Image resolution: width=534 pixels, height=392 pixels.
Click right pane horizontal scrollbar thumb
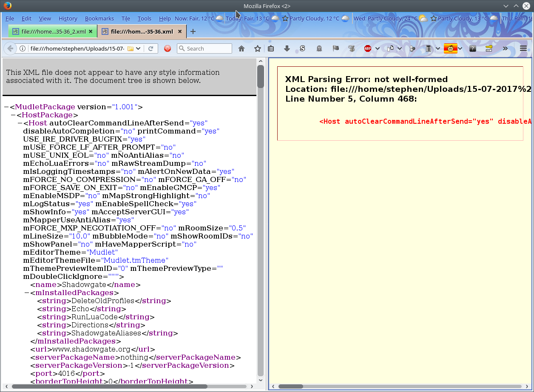pyautogui.click(x=290, y=386)
